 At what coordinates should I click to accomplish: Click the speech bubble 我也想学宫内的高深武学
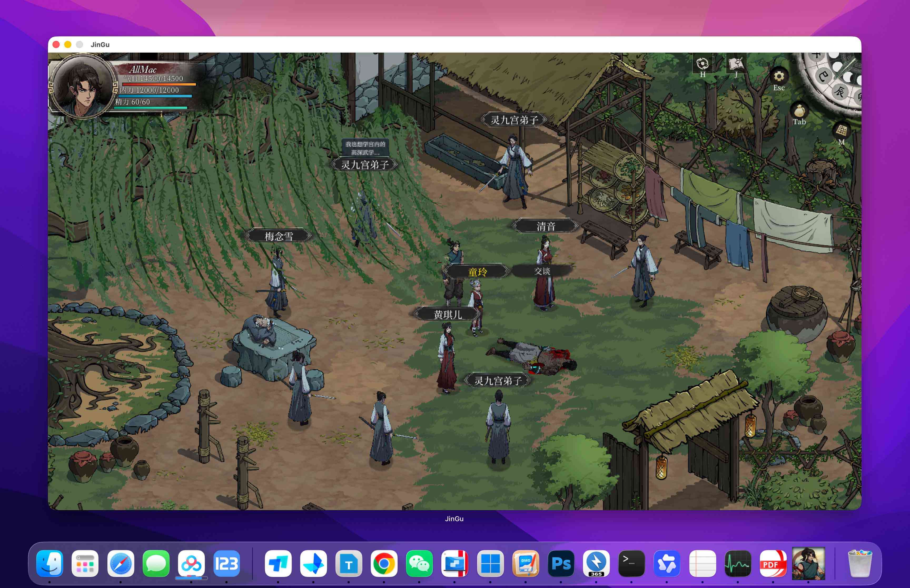[x=365, y=148]
